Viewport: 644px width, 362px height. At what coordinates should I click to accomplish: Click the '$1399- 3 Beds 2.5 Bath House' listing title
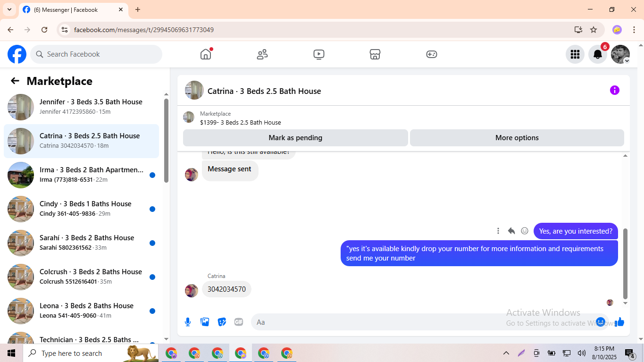241,123
